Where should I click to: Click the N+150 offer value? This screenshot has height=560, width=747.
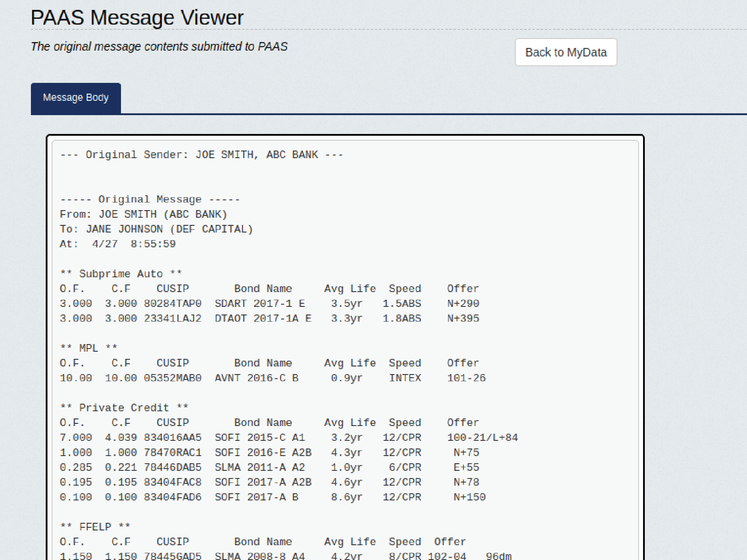coord(469,497)
